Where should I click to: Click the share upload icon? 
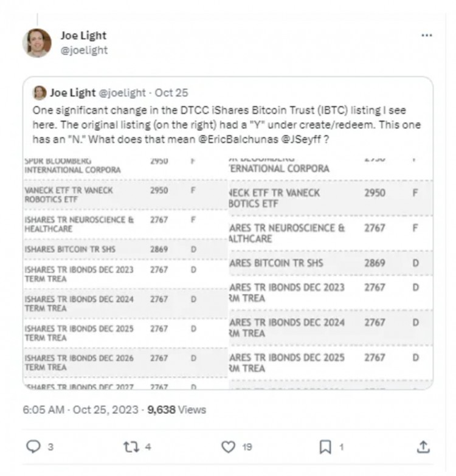click(x=423, y=447)
